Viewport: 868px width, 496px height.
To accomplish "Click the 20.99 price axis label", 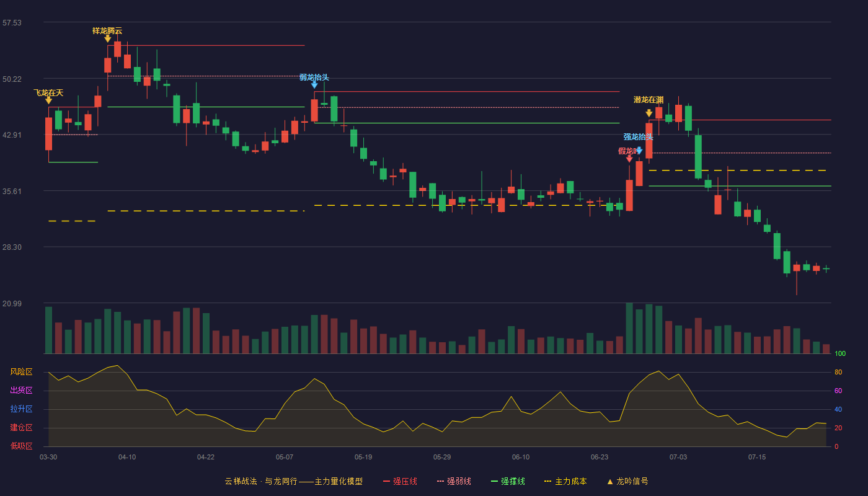I will pos(12,304).
